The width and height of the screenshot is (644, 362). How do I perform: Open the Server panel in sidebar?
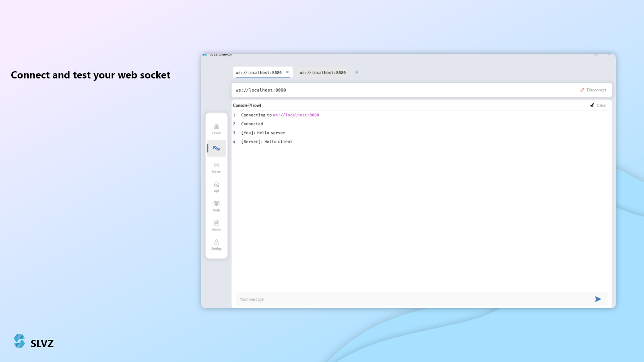216,167
